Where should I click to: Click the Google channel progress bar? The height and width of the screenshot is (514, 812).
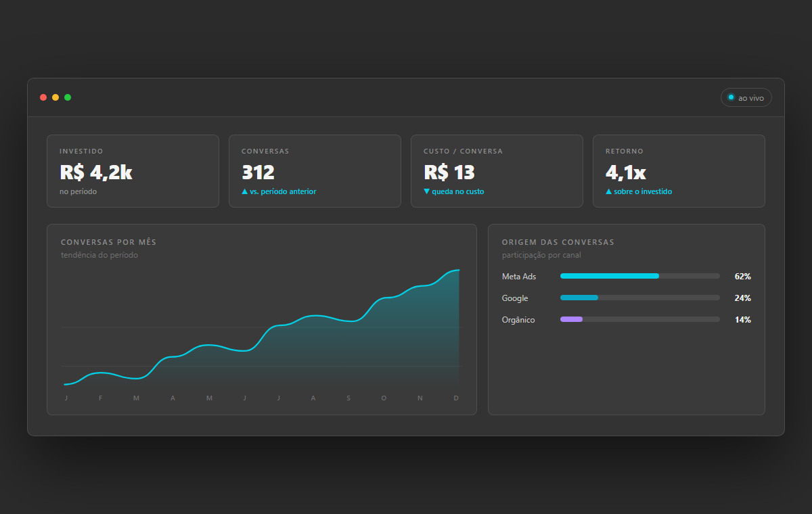point(640,298)
